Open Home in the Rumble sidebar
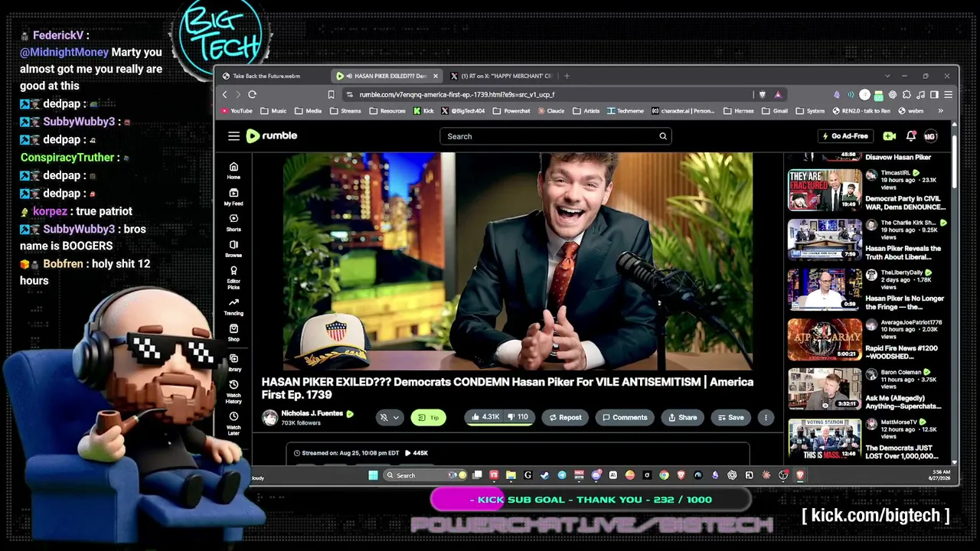The height and width of the screenshot is (551, 980). tap(234, 171)
